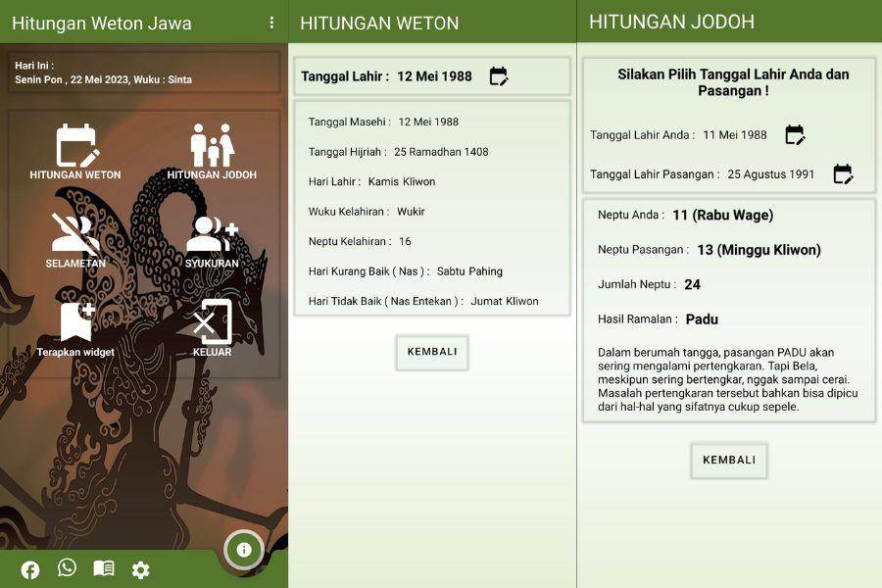Open the Facebook icon in bottom bar

[30, 570]
